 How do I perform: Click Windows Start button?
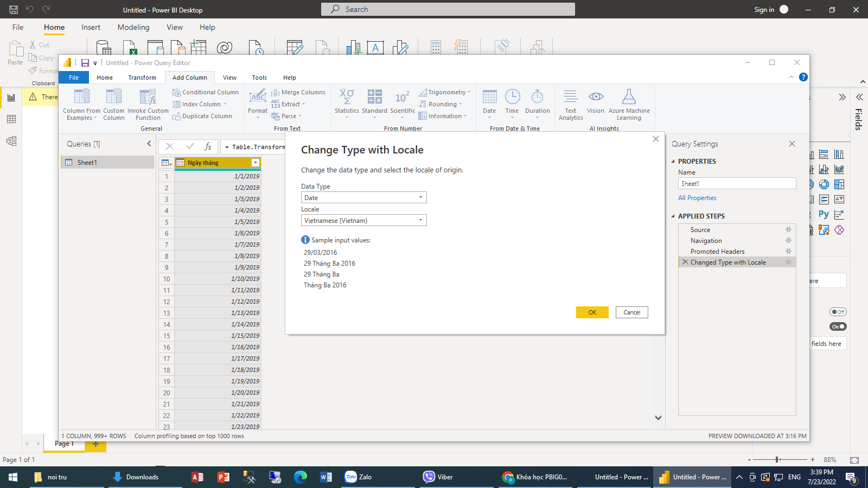point(13,477)
